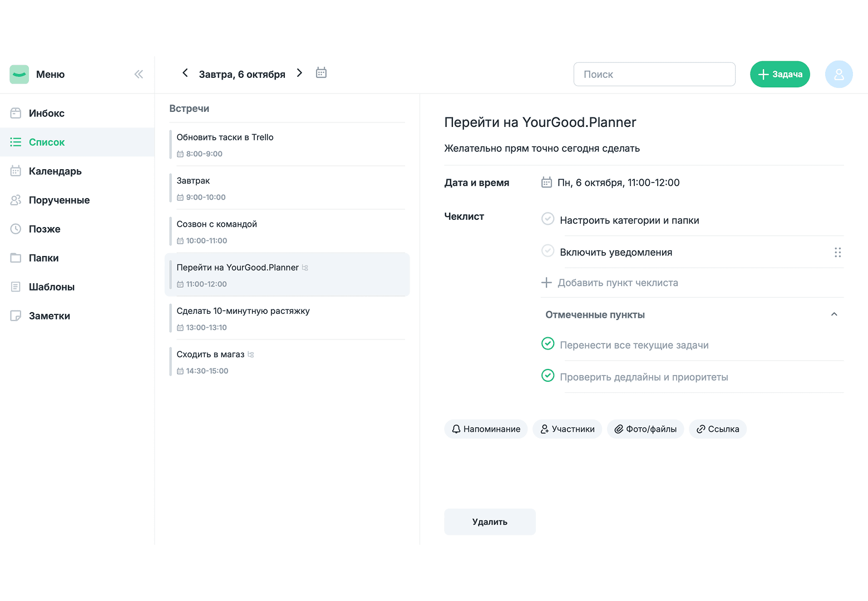Click the drag handle beside Включить уведомления

837,252
